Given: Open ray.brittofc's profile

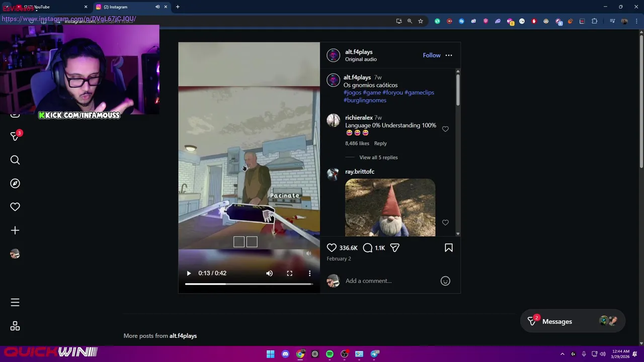Looking at the screenshot, I should pos(360,171).
